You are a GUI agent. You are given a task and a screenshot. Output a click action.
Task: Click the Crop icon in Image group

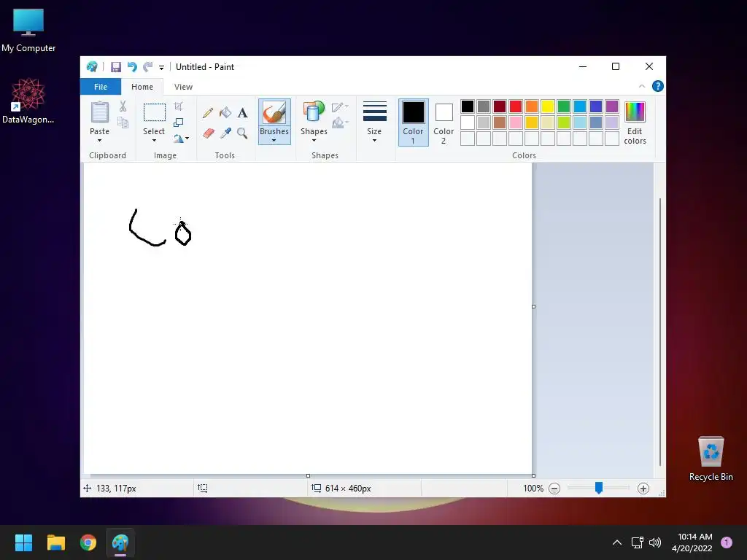179,106
